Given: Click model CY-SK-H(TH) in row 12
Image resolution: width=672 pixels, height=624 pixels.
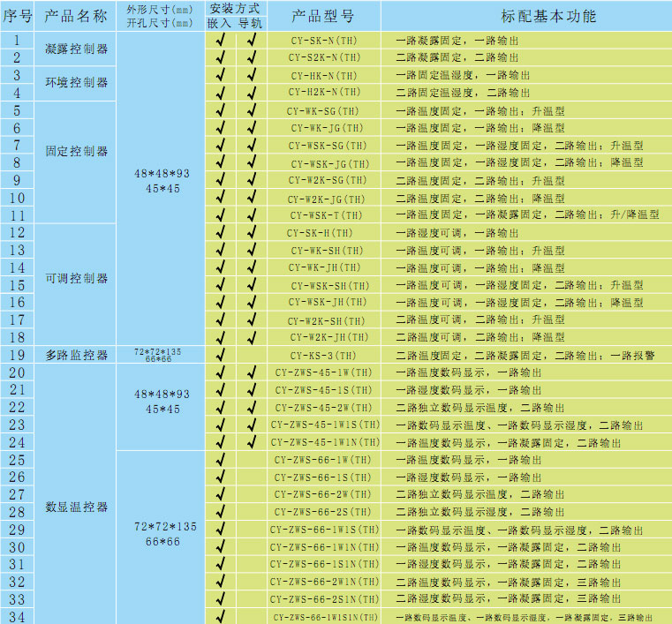Looking at the screenshot, I should click(x=324, y=232).
